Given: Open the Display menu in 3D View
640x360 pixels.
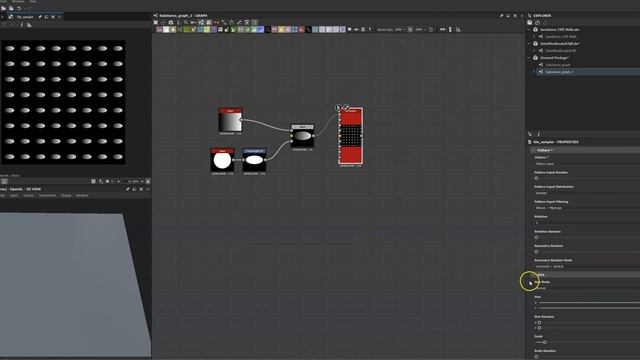Looking at the screenshot, I should point(66,196).
